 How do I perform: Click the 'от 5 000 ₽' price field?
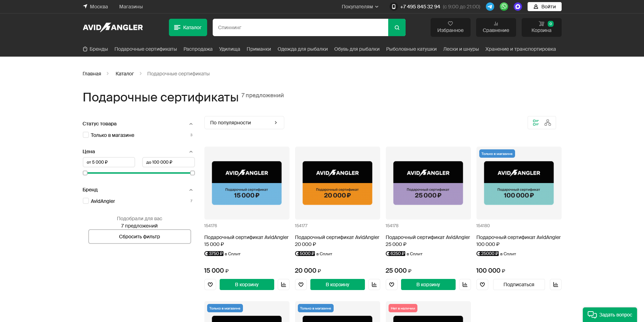[x=109, y=162]
